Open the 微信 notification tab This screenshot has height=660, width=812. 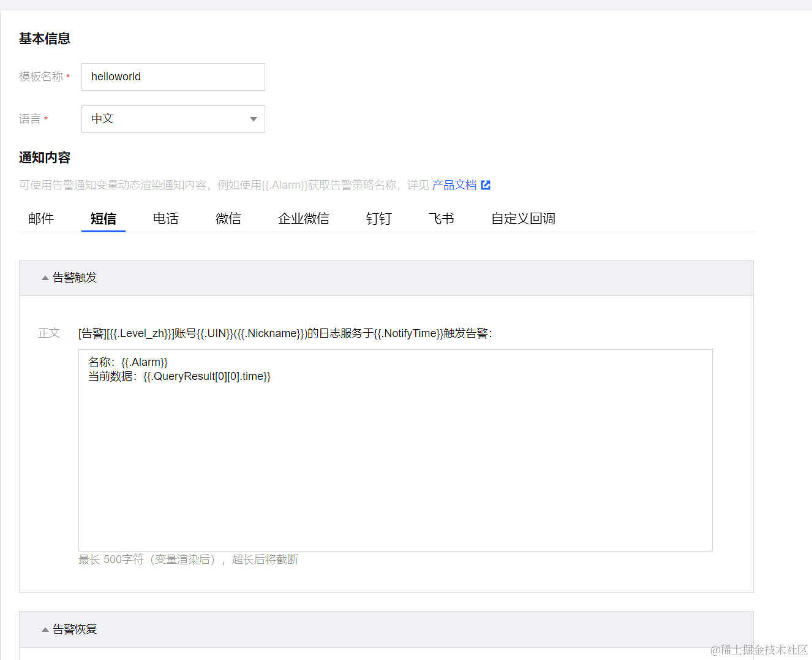[x=228, y=219]
